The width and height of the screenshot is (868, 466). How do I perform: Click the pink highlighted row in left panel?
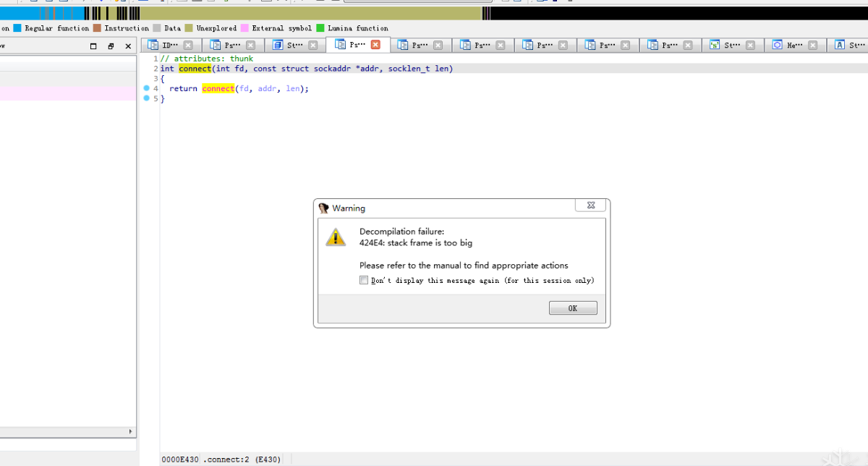coord(68,94)
